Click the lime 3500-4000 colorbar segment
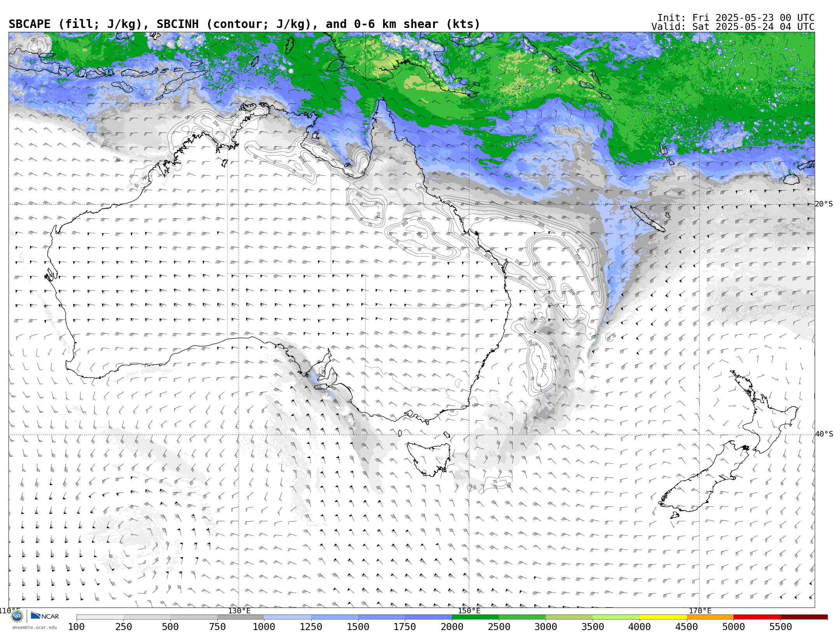The width and height of the screenshot is (840, 632). tap(616, 617)
